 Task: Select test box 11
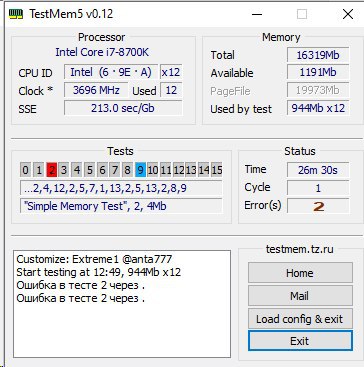click(x=166, y=170)
